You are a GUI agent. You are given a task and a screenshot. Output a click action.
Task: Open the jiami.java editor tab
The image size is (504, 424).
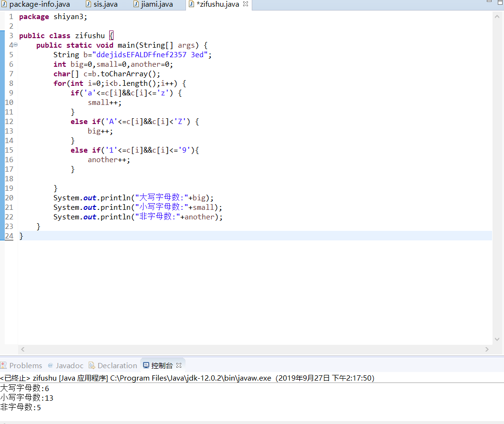(154, 4)
